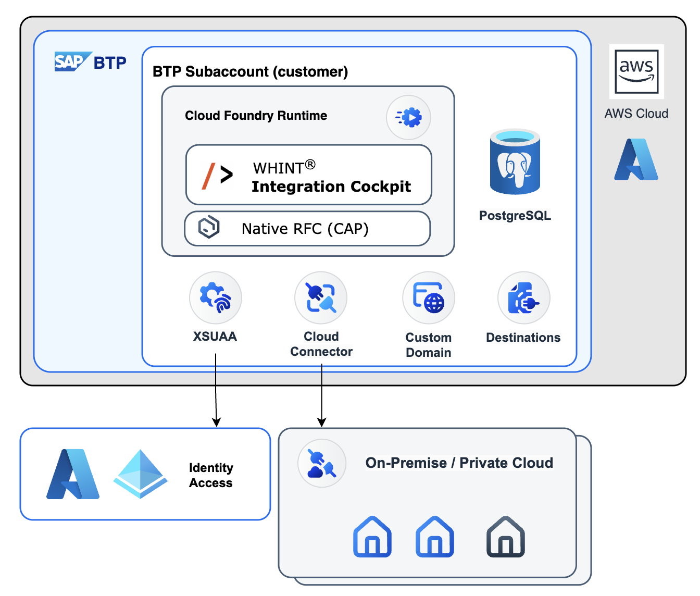The height and width of the screenshot is (596, 700).
Task: Click the middle blue house icon
Action: click(435, 537)
